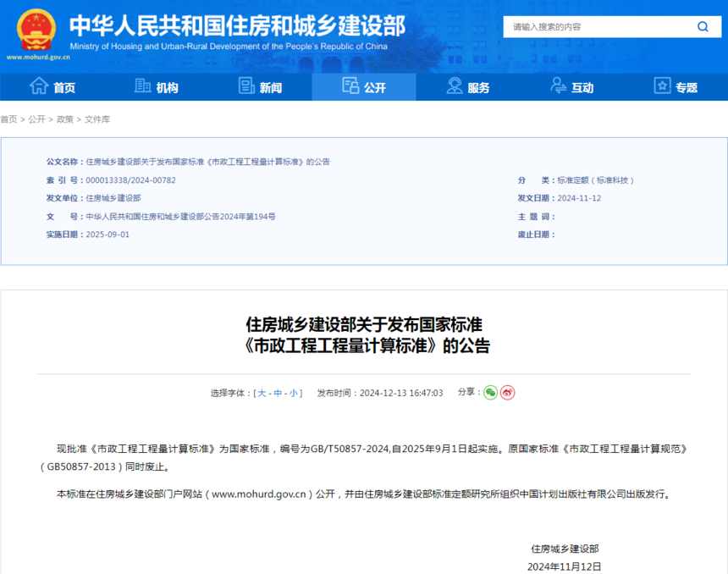
Task: Open the 政策 breadcrumb link
Action: pos(65,119)
